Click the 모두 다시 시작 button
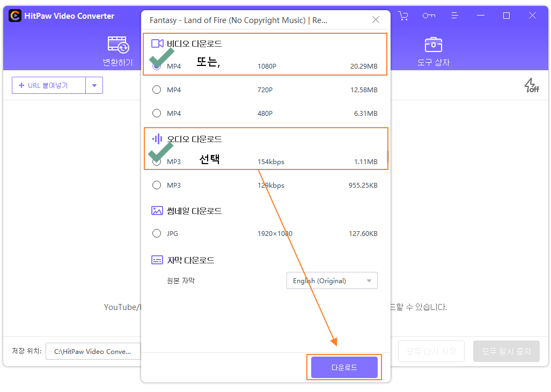Viewport: 551px width, 392px height. 431,351
